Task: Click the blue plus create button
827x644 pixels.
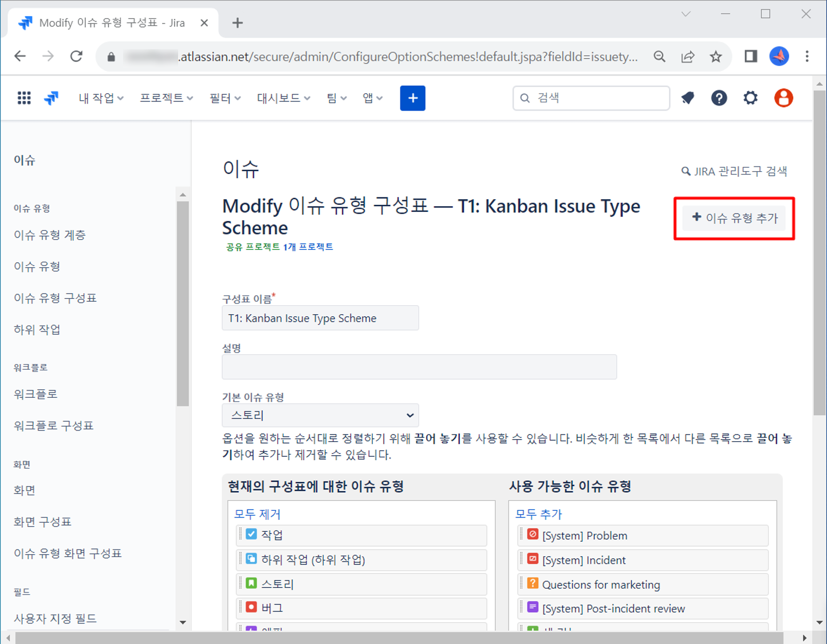Action: 412,98
